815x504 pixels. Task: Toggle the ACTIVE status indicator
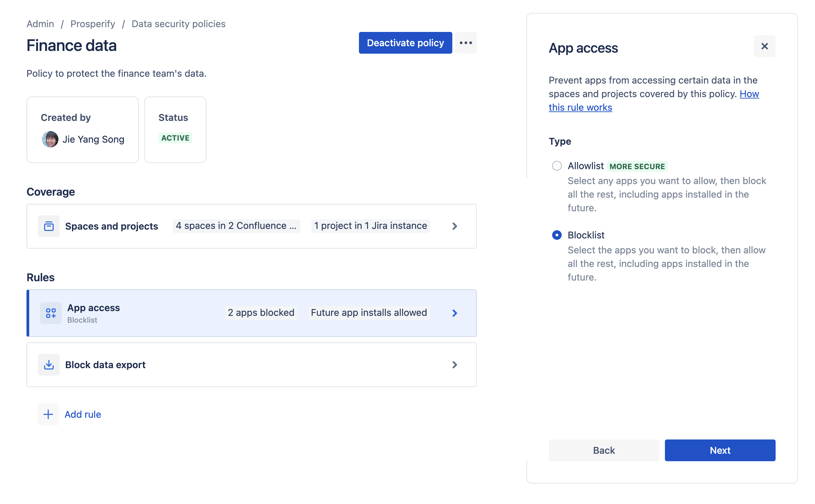point(174,138)
